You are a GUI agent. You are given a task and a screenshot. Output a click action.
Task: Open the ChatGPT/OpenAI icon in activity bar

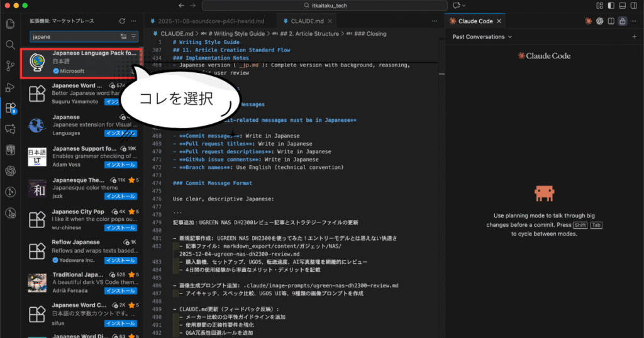click(x=10, y=171)
